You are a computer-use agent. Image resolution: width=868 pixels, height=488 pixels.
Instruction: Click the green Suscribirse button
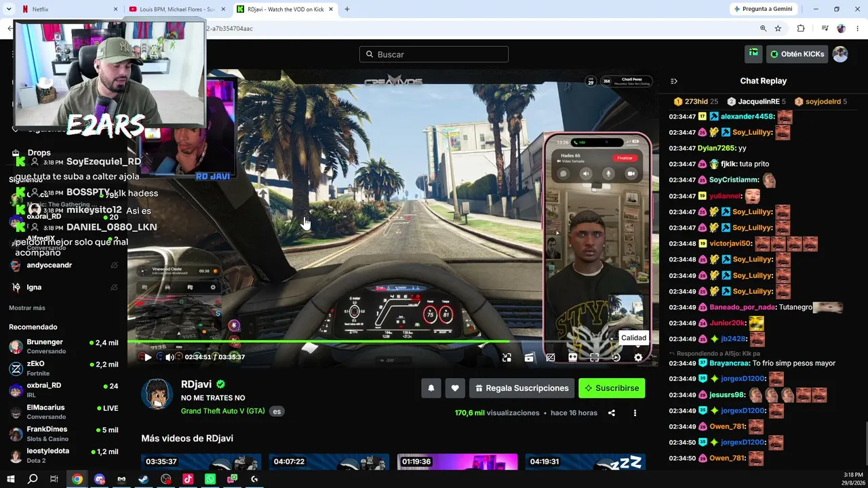612,388
